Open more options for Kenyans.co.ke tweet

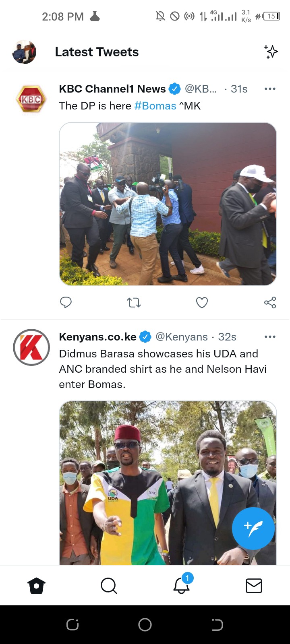click(270, 337)
